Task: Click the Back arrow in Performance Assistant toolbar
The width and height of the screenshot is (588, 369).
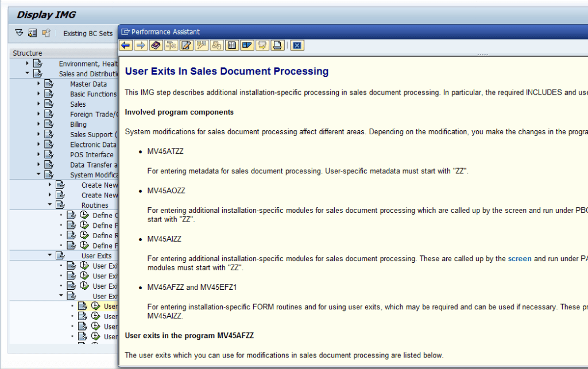Action: [126, 45]
